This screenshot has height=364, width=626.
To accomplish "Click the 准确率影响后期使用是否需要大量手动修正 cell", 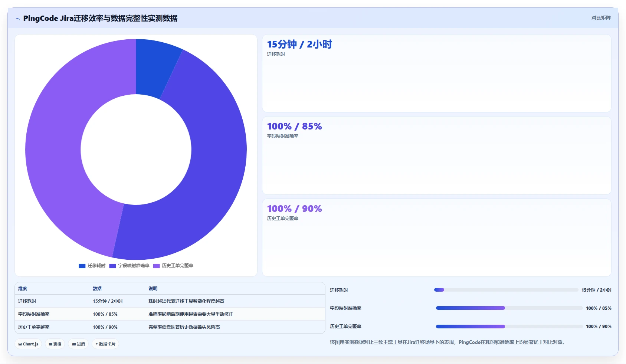I will 191,314.
